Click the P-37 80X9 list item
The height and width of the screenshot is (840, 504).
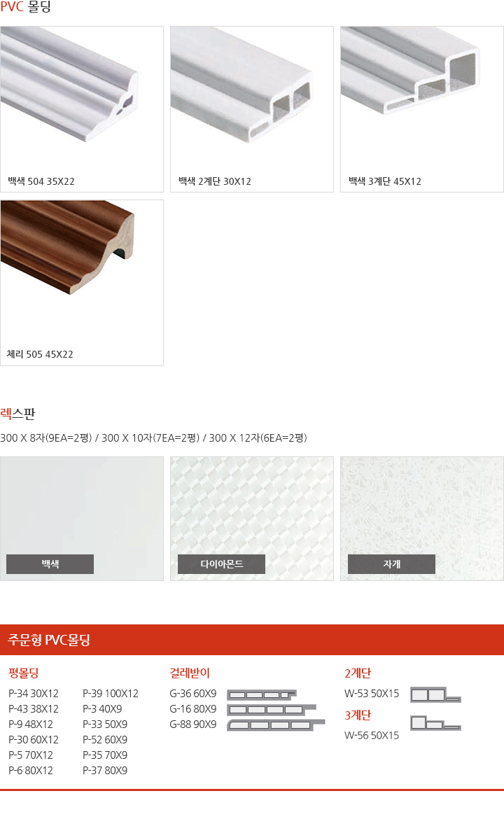[105, 771]
